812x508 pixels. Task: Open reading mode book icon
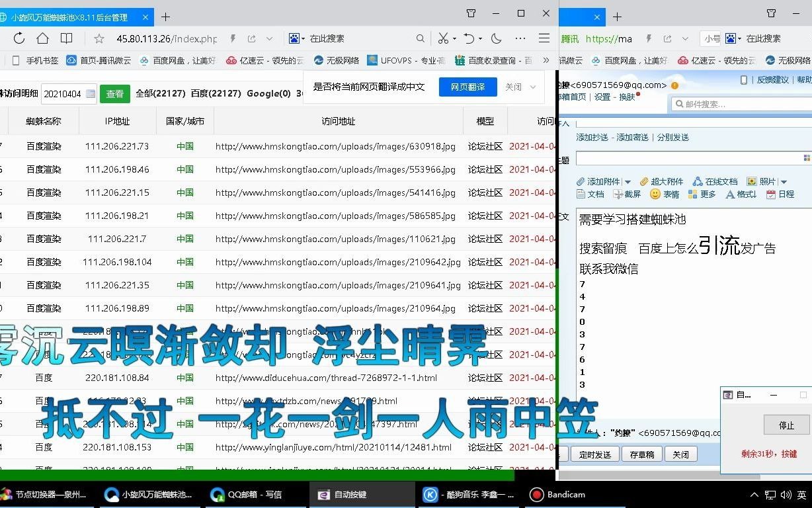pos(66,38)
